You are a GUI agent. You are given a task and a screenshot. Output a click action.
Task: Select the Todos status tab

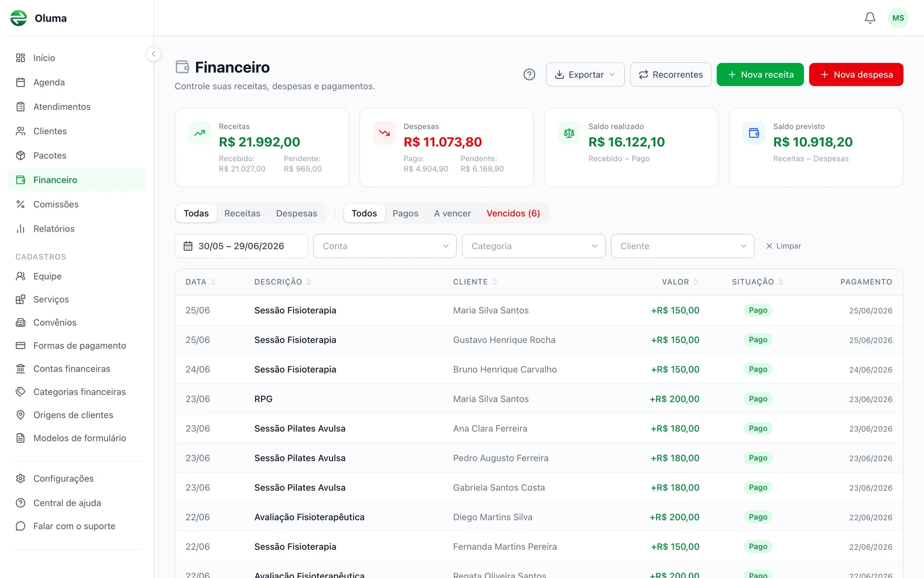pyautogui.click(x=364, y=213)
